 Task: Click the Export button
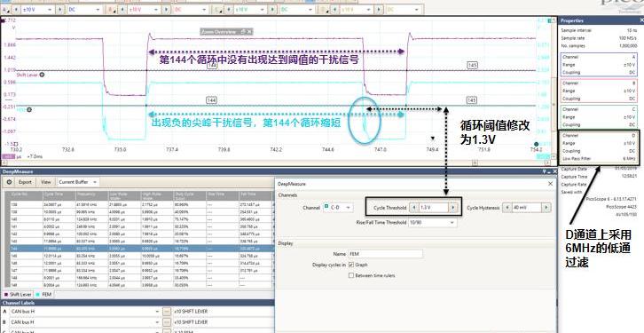(25, 182)
